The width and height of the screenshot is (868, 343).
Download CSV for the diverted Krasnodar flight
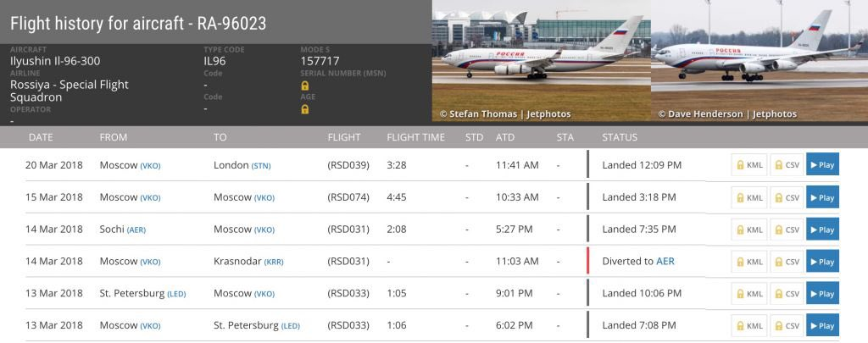tap(787, 261)
